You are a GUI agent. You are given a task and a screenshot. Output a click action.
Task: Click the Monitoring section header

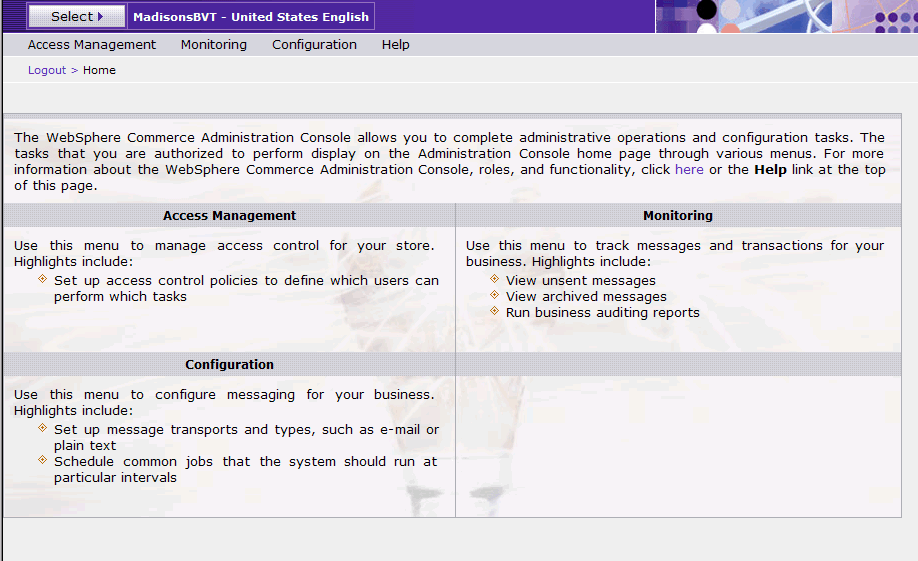pos(678,215)
